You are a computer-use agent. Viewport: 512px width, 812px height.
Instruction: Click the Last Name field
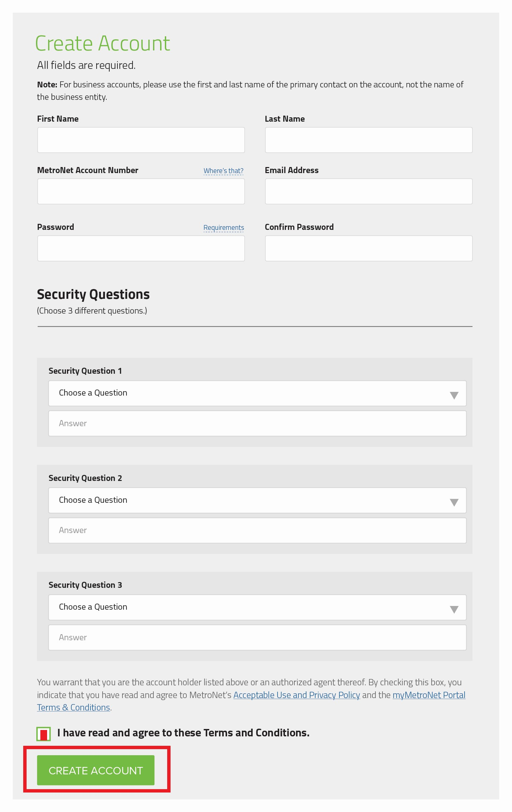369,139
